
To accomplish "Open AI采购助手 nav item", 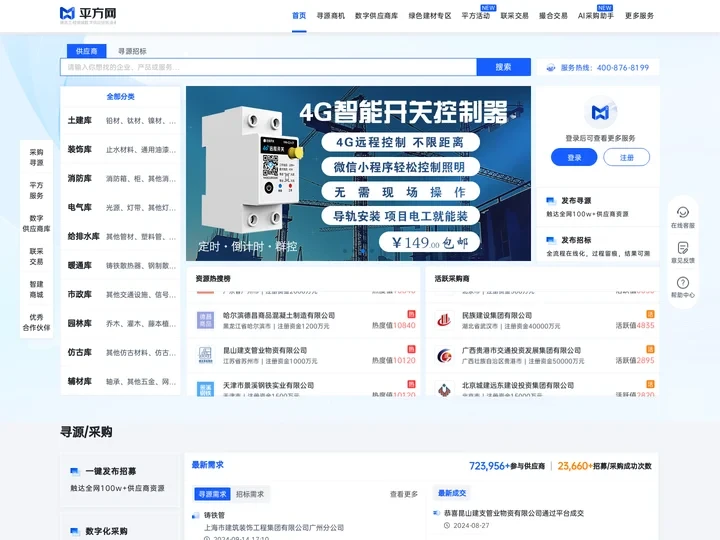I will pos(596,16).
